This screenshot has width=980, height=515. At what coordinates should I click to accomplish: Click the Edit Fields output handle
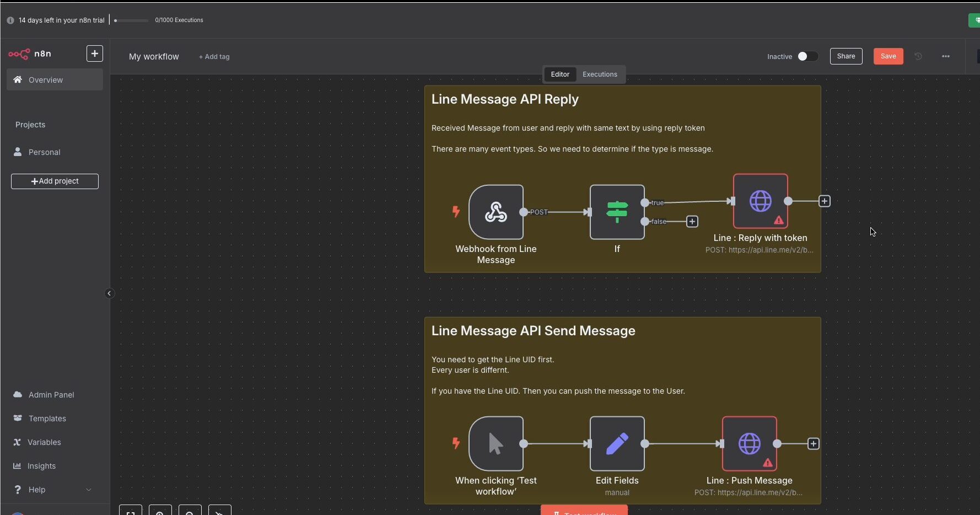click(645, 443)
